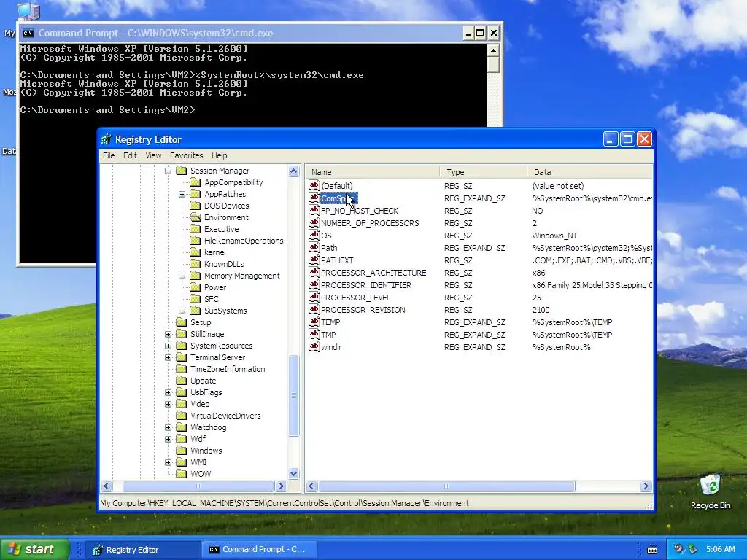The height and width of the screenshot is (560, 747).
Task: Select the KnownDLLs folder icon
Action: [x=195, y=264]
